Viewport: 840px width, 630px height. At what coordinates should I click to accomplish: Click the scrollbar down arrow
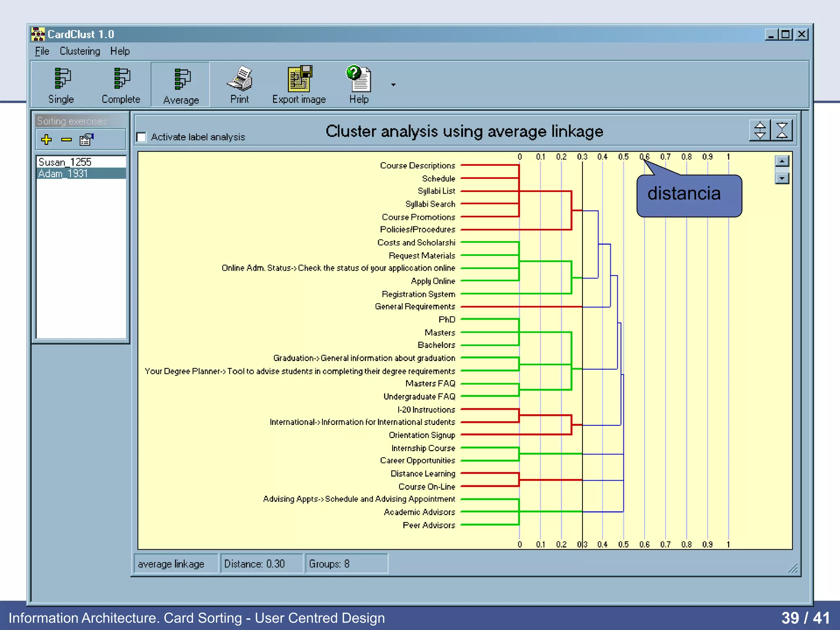(x=782, y=178)
